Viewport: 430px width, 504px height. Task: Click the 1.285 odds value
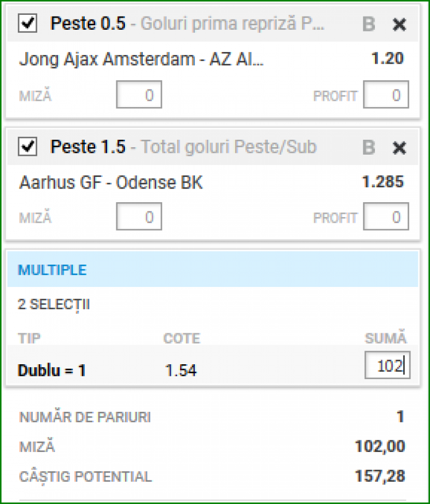tap(382, 182)
